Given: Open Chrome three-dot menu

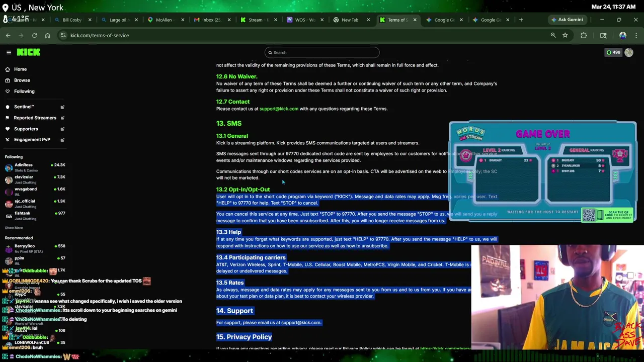Looking at the screenshot, I should (636, 35).
